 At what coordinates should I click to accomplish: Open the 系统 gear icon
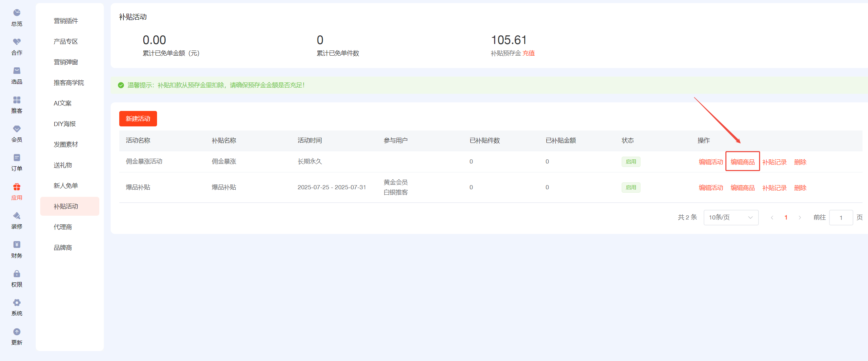coord(16,303)
